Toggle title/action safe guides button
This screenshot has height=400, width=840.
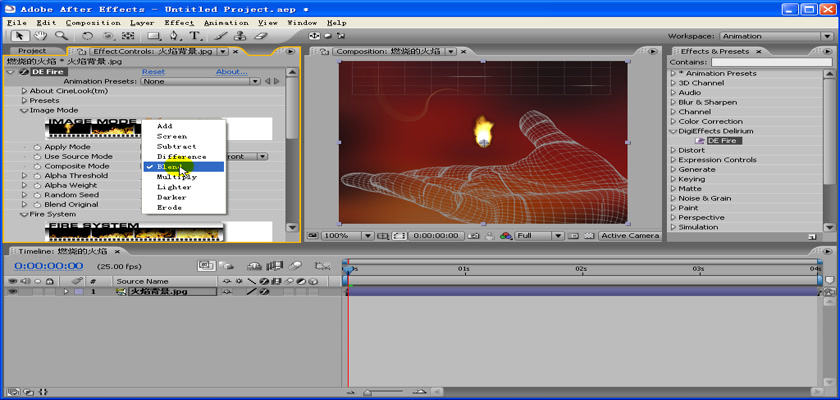(x=382, y=236)
